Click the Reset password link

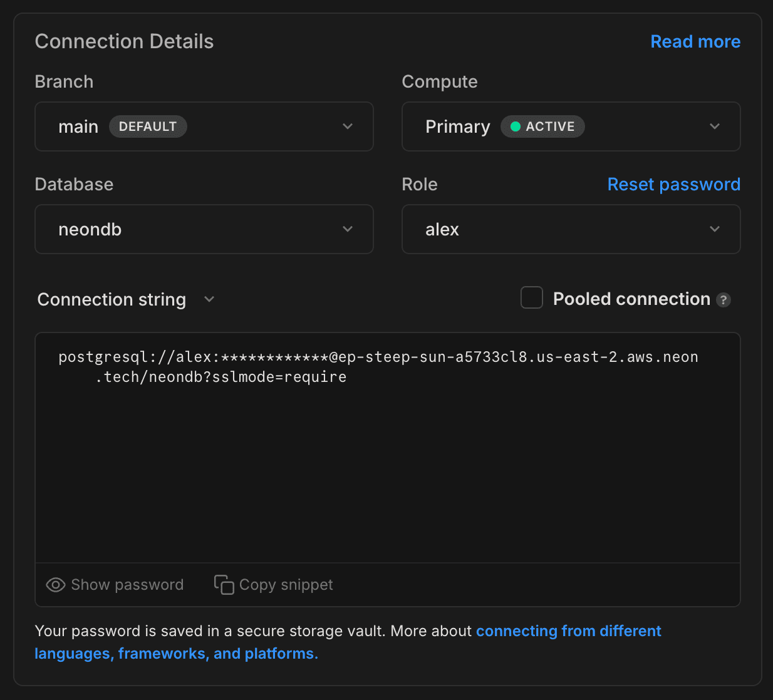point(673,184)
